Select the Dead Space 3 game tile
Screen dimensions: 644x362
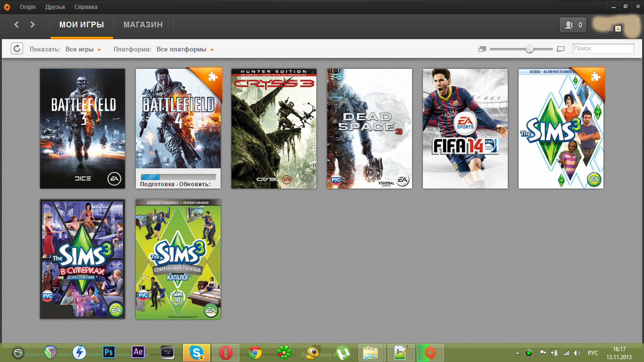370,129
